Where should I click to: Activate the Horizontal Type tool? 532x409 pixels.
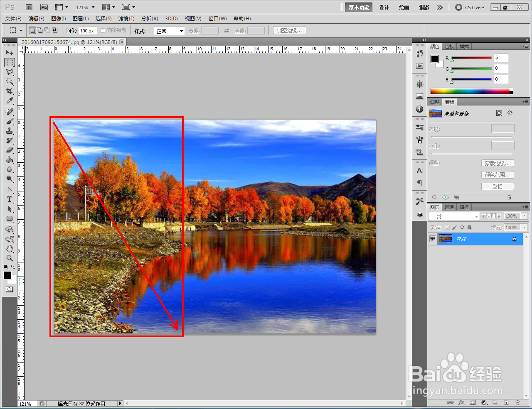(10, 199)
